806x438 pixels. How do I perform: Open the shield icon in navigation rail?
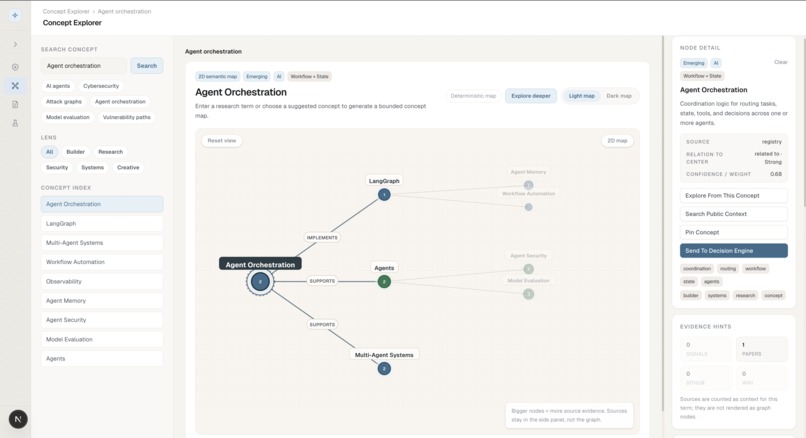(15, 67)
